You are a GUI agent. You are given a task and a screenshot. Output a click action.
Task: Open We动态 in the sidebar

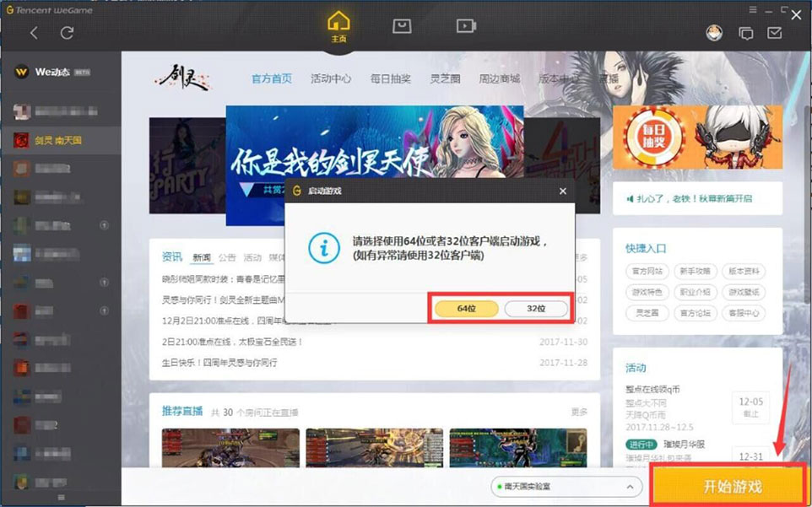[x=51, y=72]
